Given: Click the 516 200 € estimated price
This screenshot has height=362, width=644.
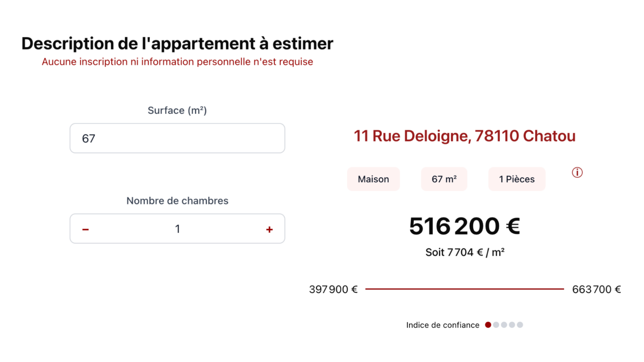Looking at the screenshot, I should (465, 226).
